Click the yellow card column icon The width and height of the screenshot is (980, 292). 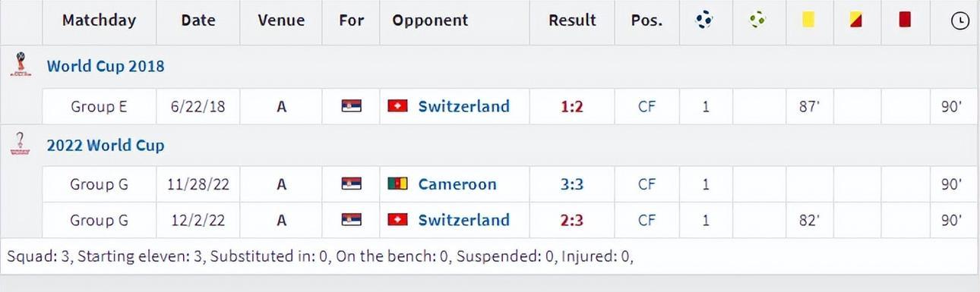(808, 20)
